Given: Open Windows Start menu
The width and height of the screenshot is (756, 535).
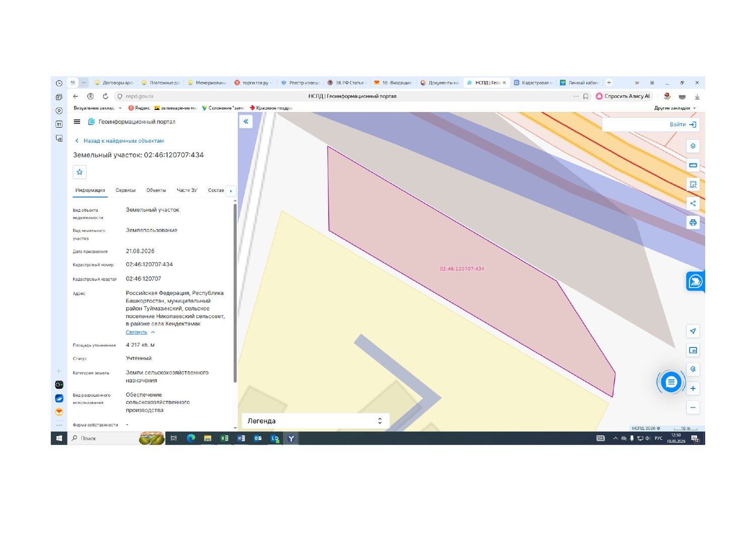Looking at the screenshot, I should [x=59, y=438].
